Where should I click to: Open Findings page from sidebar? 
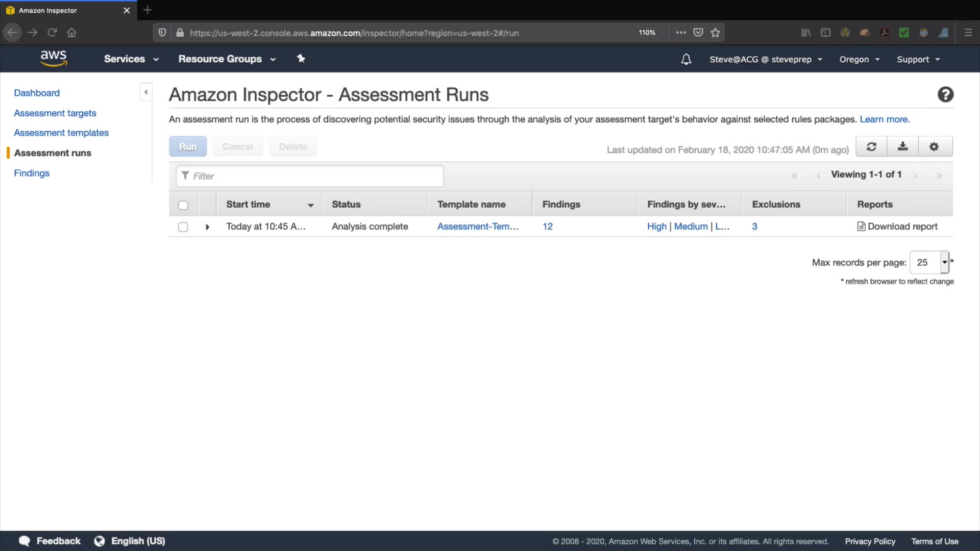point(32,173)
